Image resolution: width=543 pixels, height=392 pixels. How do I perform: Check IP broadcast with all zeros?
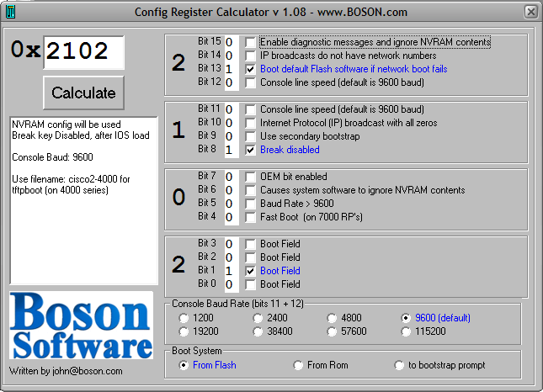tap(250, 123)
